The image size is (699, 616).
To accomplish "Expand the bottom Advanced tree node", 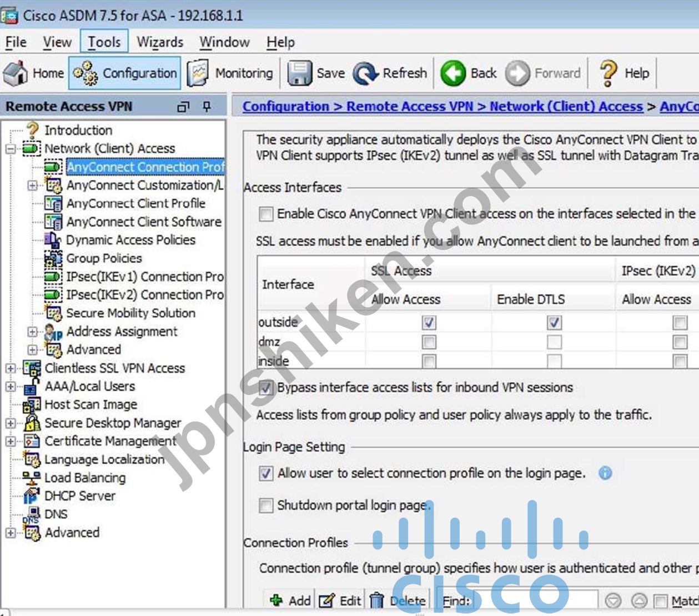I will tap(11, 533).
